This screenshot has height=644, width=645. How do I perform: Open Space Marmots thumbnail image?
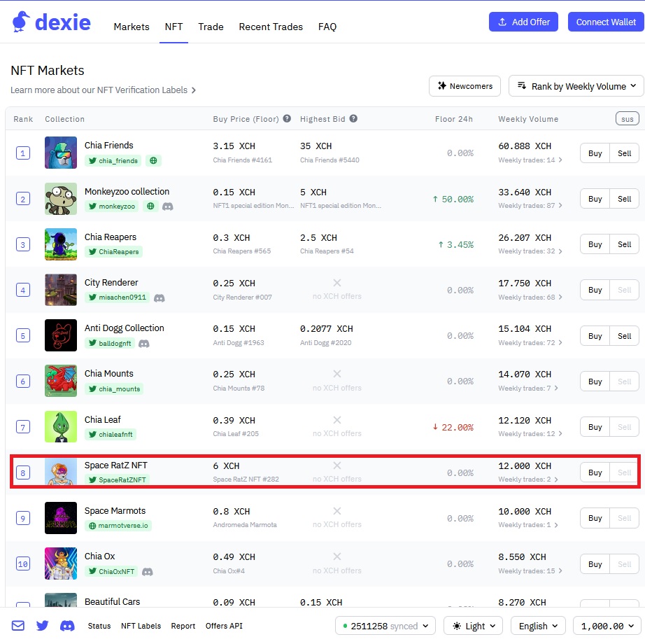click(60, 518)
